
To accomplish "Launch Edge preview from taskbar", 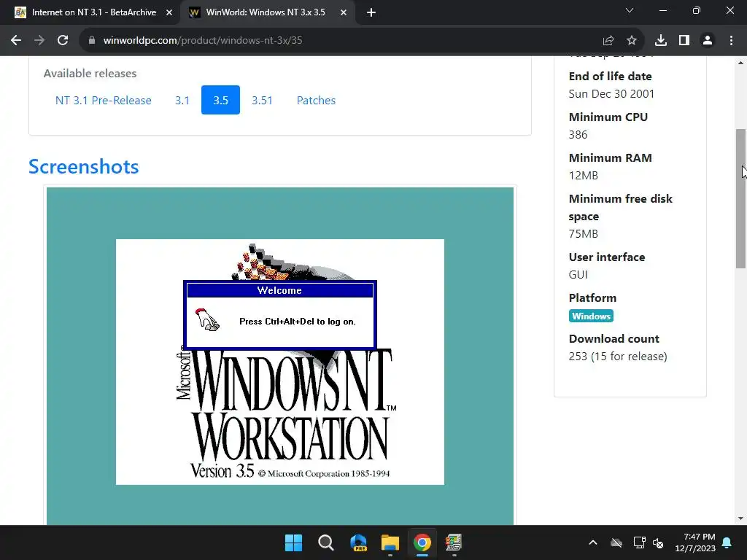I will point(358,542).
